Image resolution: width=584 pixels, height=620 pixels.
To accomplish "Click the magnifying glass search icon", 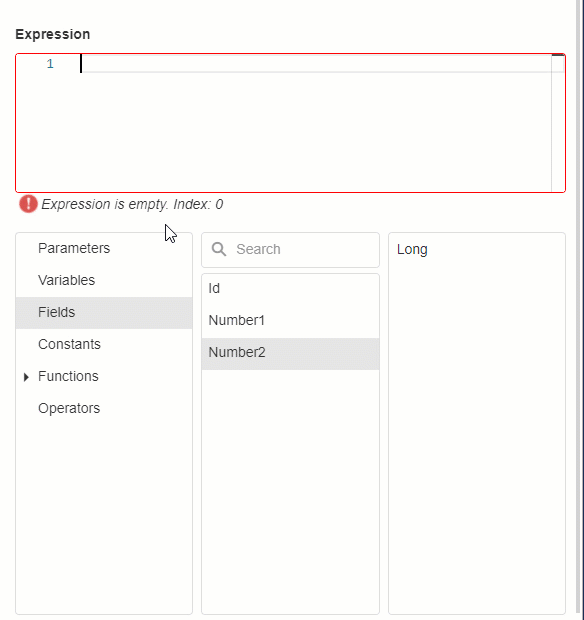I will [219, 249].
